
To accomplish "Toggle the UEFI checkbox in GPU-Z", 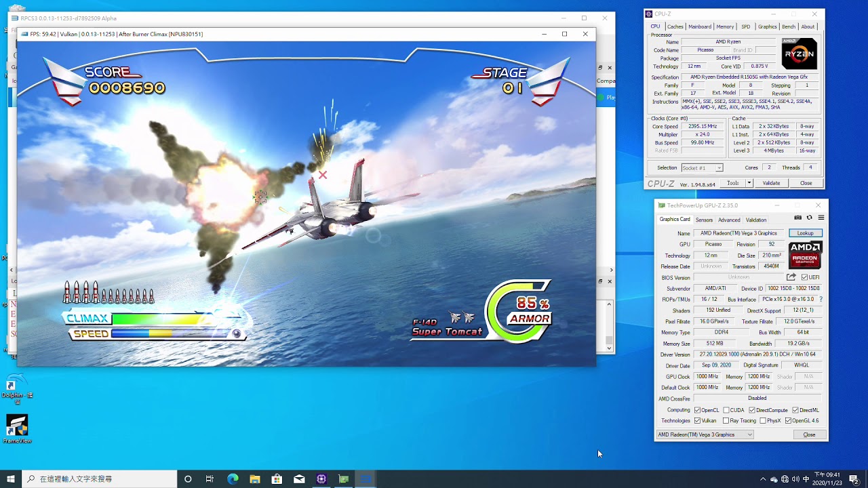I will coord(804,277).
